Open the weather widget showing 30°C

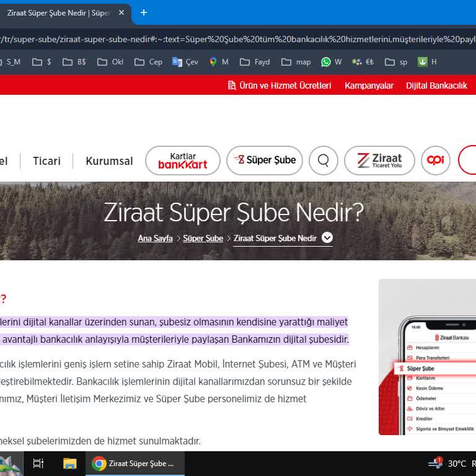(x=447, y=464)
